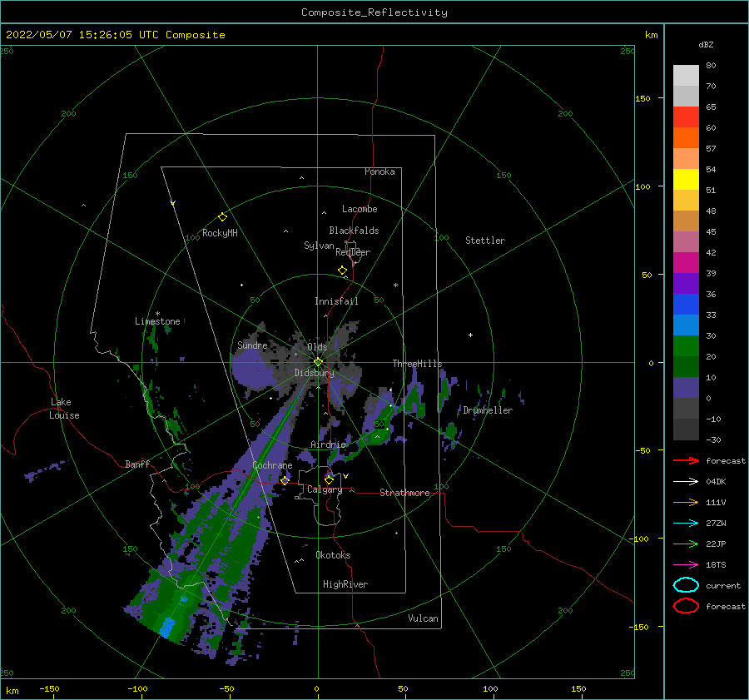749x700 pixels.
Task: Select the red 65 dBZ swatch
Action: [x=686, y=117]
